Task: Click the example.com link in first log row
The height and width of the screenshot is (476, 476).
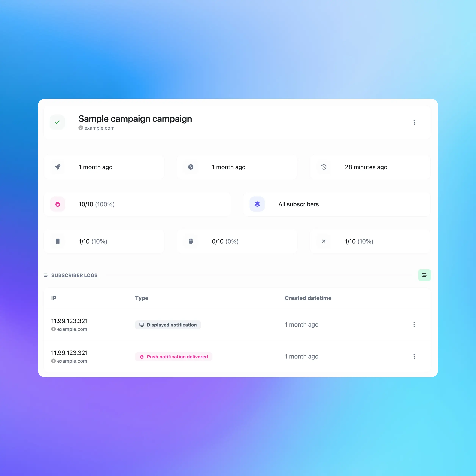Action: (x=71, y=329)
